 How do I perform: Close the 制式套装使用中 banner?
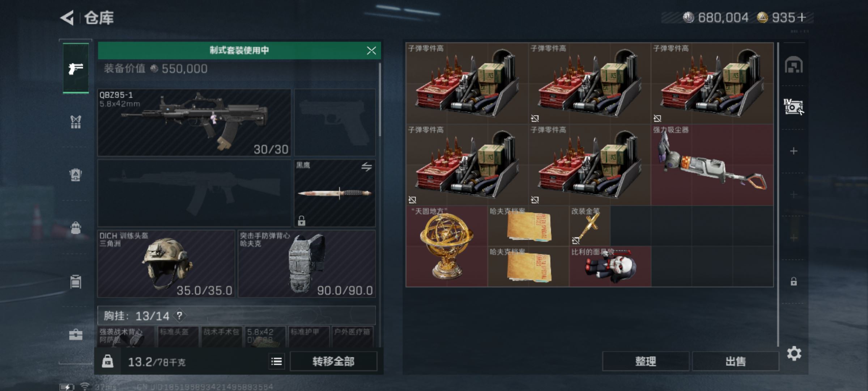coord(371,50)
